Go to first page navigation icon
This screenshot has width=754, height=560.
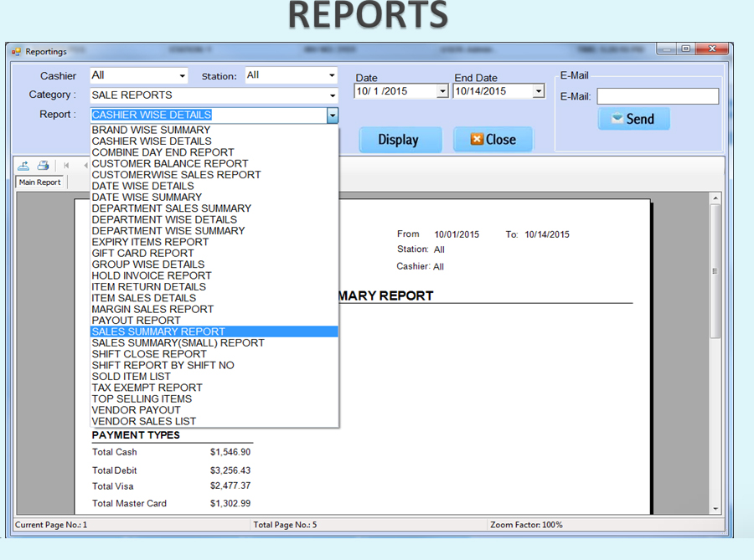[x=66, y=166]
